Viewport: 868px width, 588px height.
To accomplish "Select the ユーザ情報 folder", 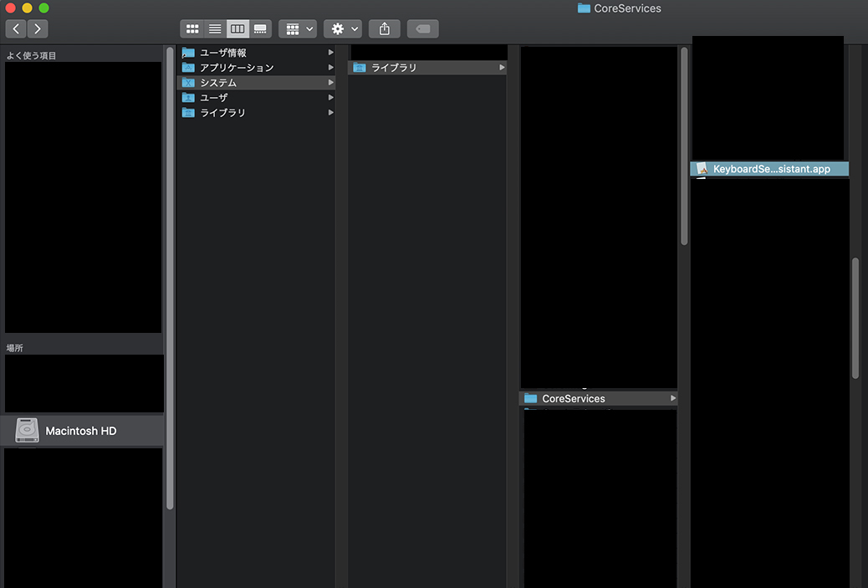I will pyautogui.click(x=257, y=53).
